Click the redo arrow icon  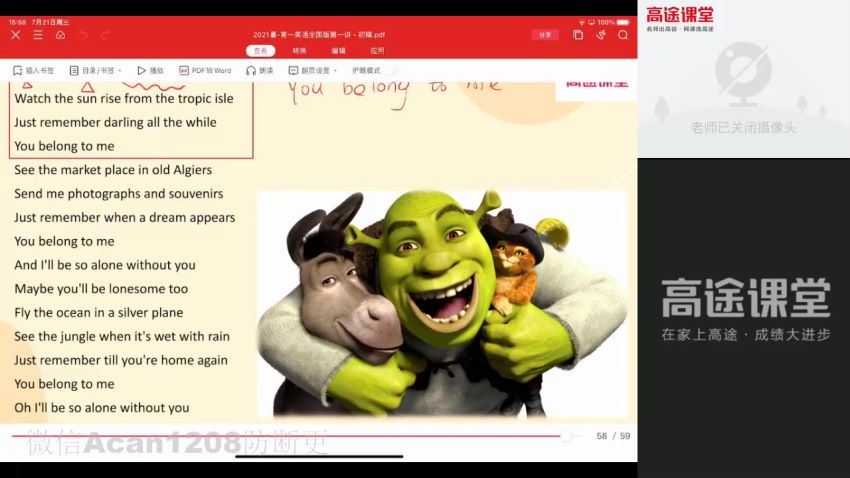pos(105,35)
